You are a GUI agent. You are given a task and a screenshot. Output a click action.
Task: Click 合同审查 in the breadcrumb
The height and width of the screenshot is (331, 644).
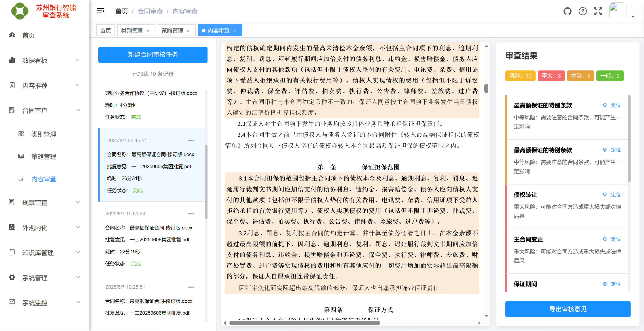click(150, 11)
